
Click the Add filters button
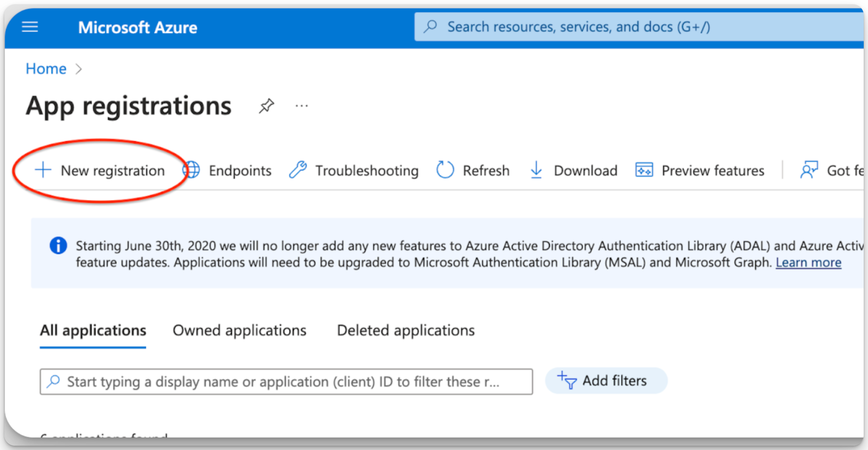[606, 381]
